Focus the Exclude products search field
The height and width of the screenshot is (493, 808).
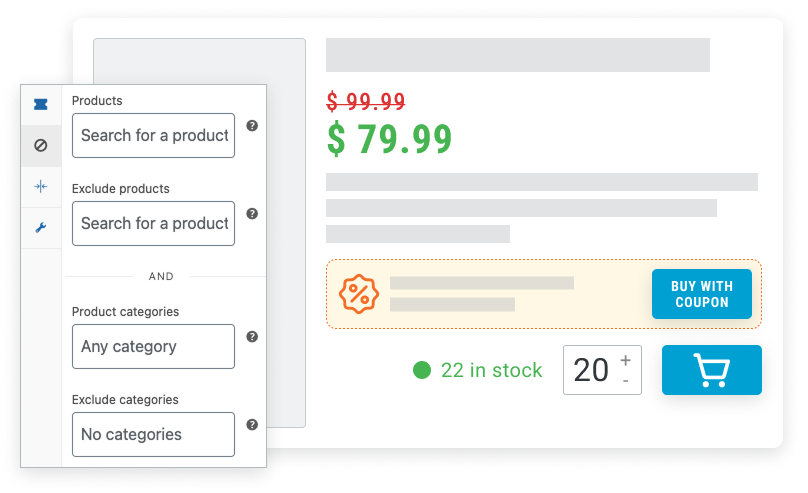pos(153,223)
